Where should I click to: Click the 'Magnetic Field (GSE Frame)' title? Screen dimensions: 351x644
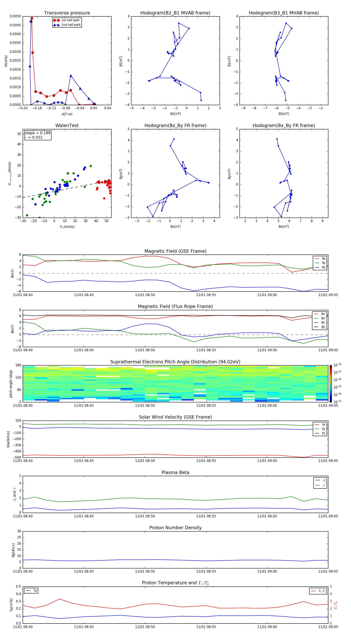(x=175, y=251)
